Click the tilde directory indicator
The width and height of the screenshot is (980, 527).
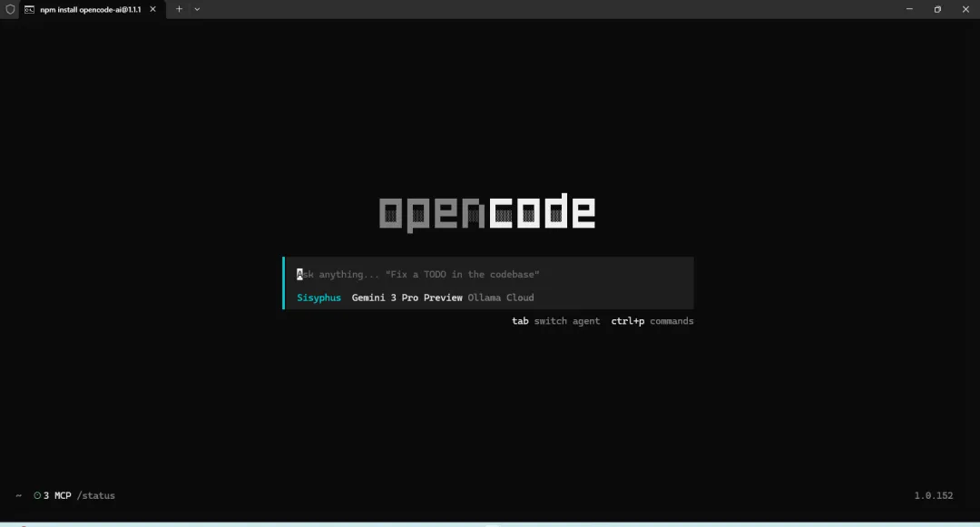[x=19, y=495]
